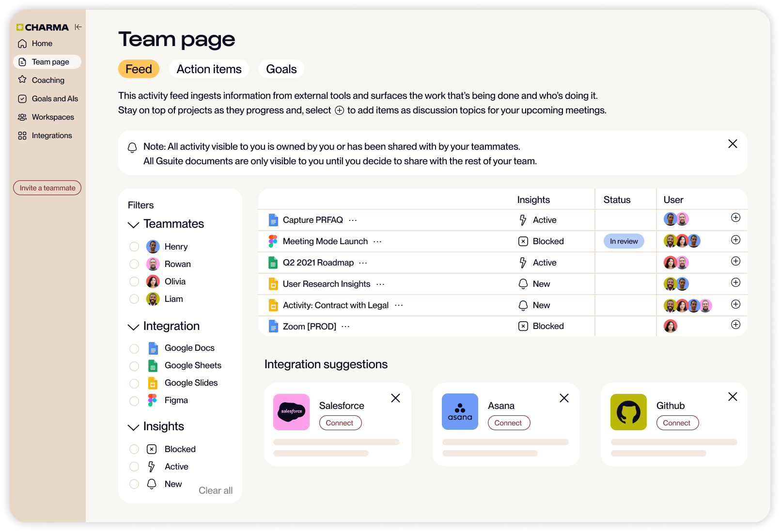Screen dimensions: 780x532
Task: Filter by Blocked insights
Action: pos(134,449)
